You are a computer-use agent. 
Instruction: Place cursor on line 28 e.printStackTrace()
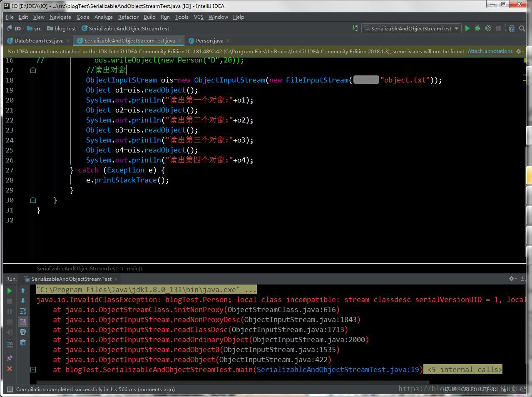pyautogui.click(x=127, y=180)
